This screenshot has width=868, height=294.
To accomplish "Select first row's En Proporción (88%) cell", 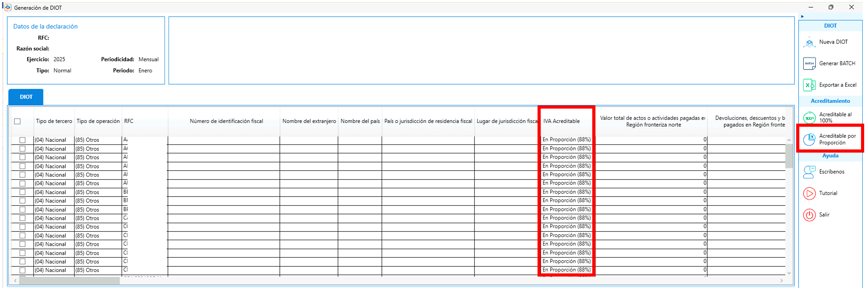I will point(566,140).
